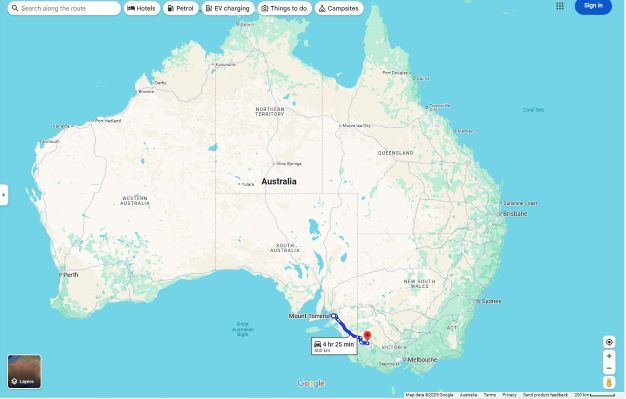
Task: Select the Things to do chip
Action: coord(284,8)
